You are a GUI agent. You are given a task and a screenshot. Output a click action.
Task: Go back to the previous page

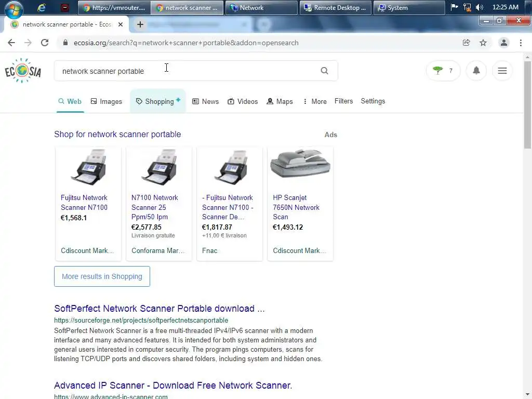[11, 43]
